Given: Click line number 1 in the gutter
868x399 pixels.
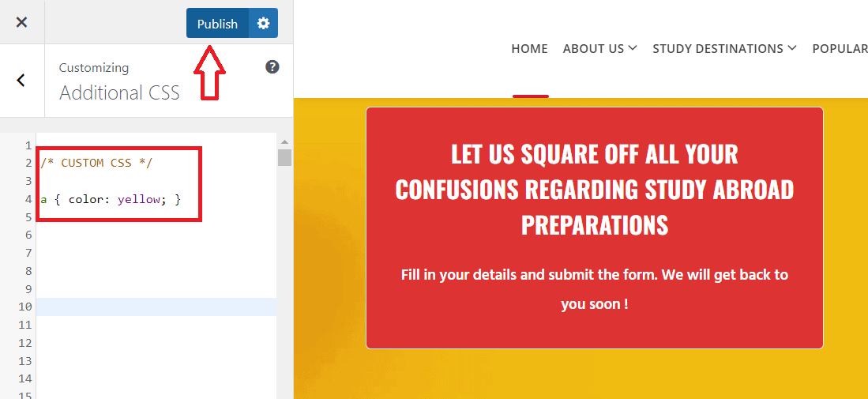Looking at the screenshot, I should click(28, 146).
